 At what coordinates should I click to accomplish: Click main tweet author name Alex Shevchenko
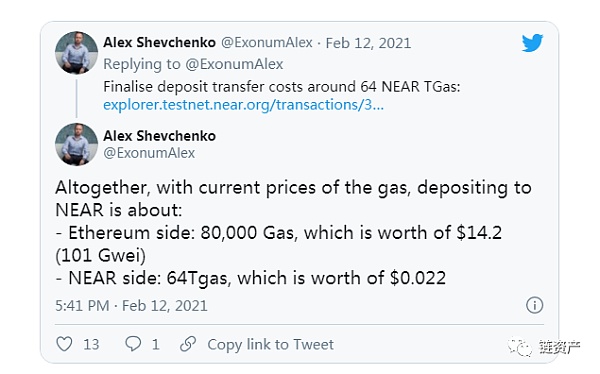pos(160,136)
